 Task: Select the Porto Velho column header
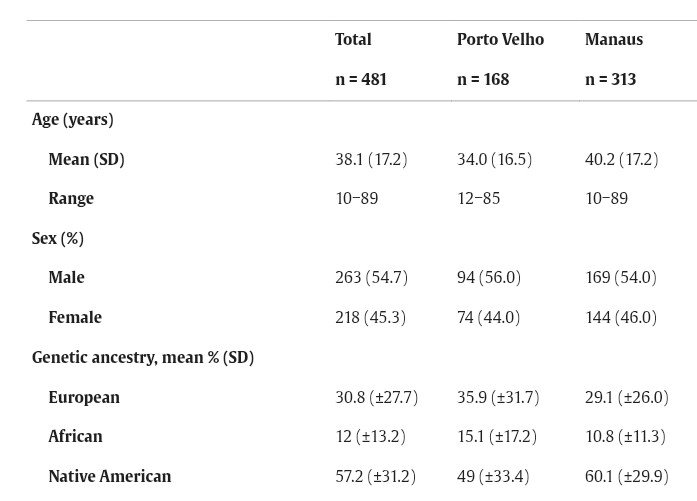pos(500,40)
